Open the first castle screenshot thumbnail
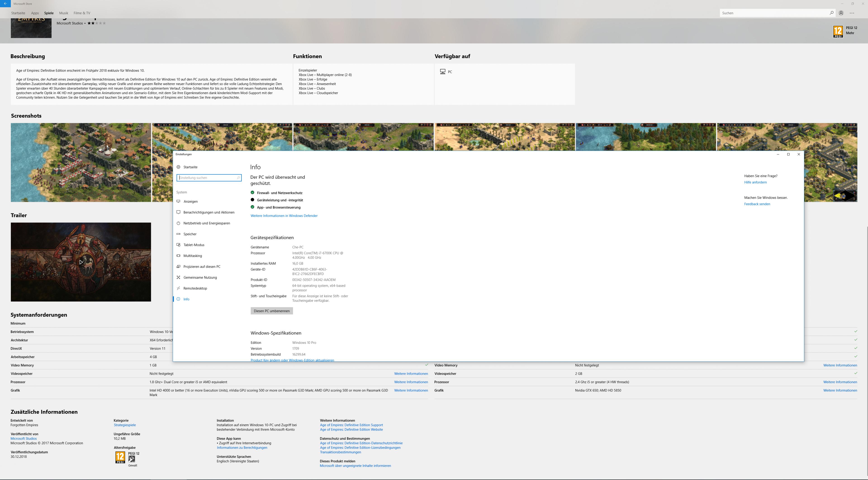This screenshot has height=480, width=868. click(81, 162)
